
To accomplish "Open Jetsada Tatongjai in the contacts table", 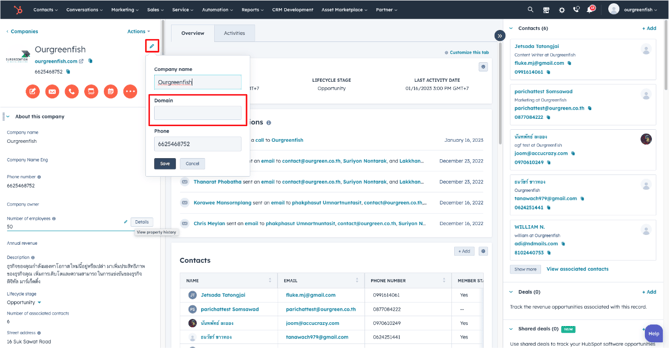I will click(x=223, y=295).
